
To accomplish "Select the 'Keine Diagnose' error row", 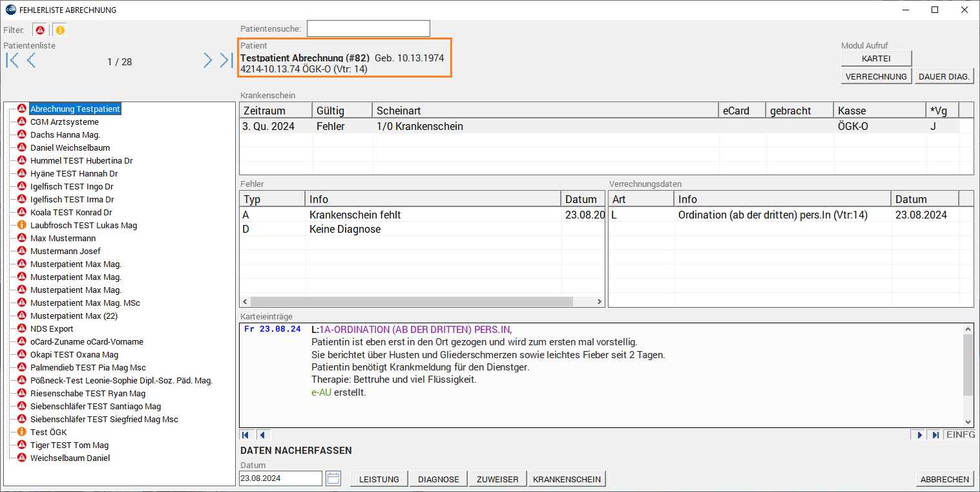I will click(x=345, y=229).
